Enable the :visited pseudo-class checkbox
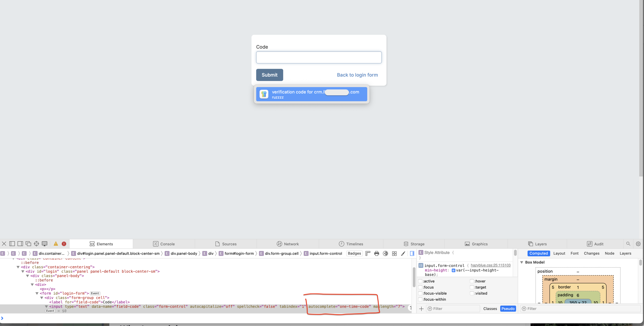The height and width of the screenshot is (326, 644). tap(472, 293)
